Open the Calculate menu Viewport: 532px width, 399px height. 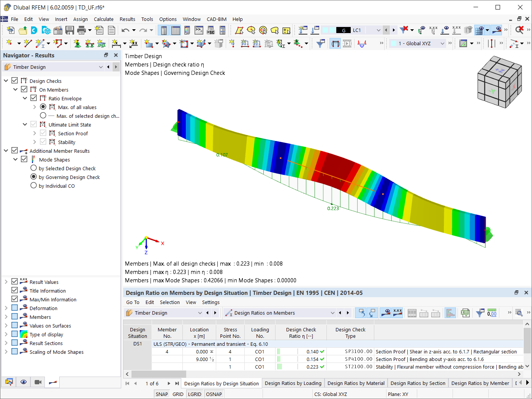[x=104, y=19]
